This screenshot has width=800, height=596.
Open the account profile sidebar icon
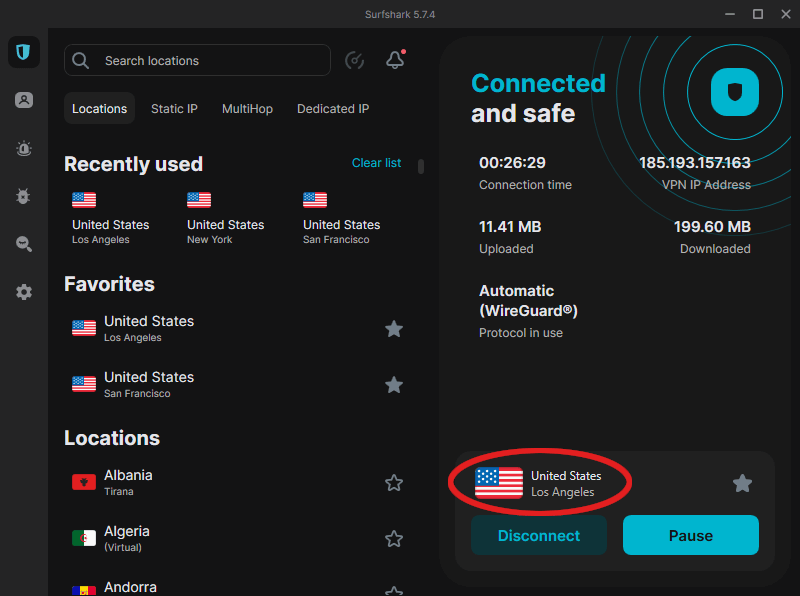[23, 100]
